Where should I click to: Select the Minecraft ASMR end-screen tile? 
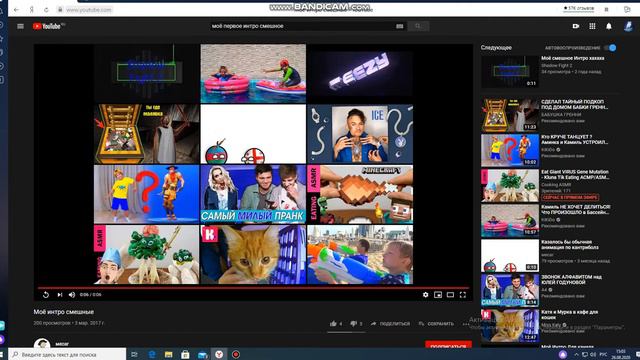360,194
